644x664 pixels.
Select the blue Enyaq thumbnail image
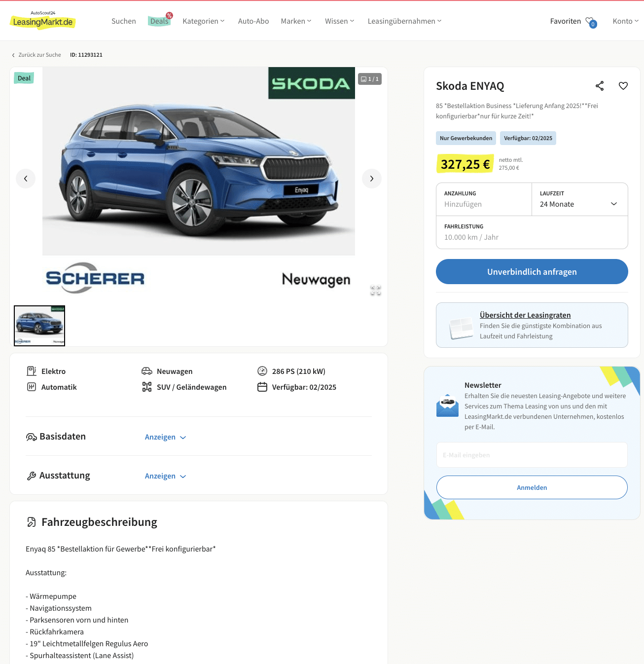tap(39, 326)
